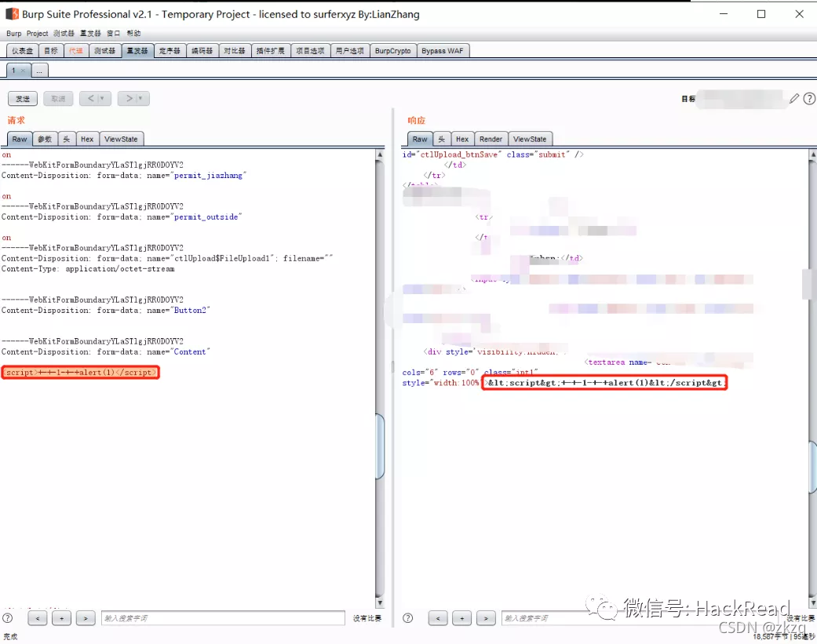Click the name="Button2" request line

(x=106, y=311)
